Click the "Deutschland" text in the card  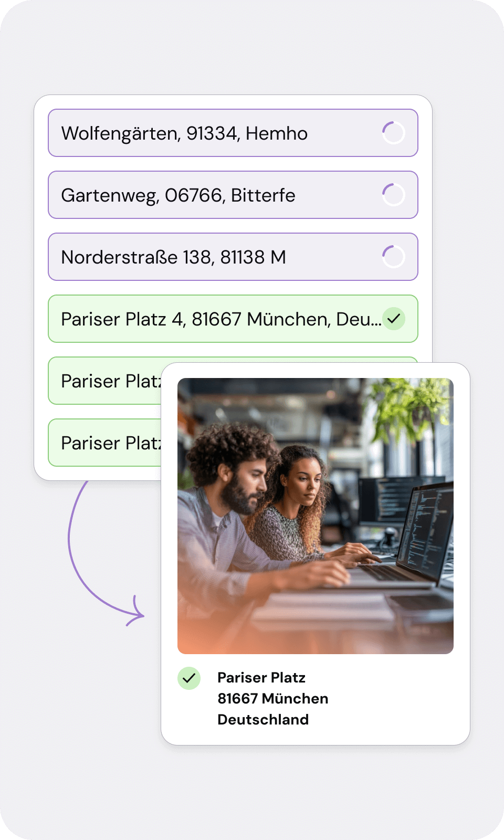click(x=263, y=720)
